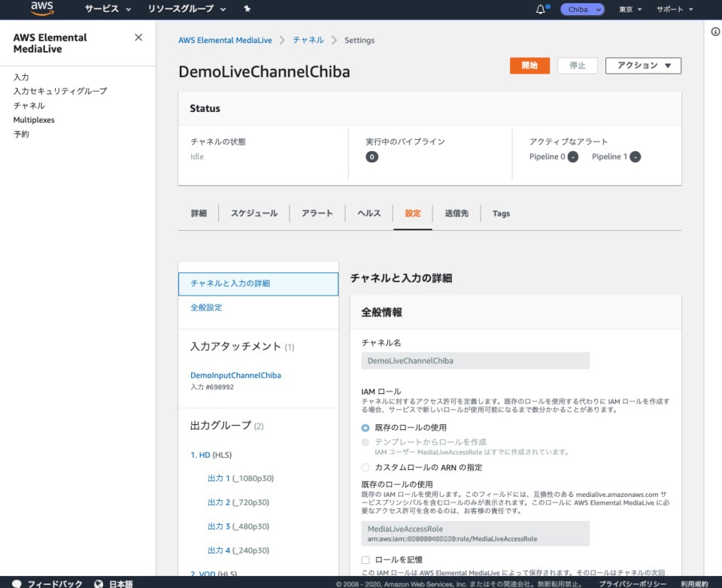The width and height of the screenshot is (722, 588).
Task: Select 出力 3 (_480p30)
Action: click(x=238, y=526)
